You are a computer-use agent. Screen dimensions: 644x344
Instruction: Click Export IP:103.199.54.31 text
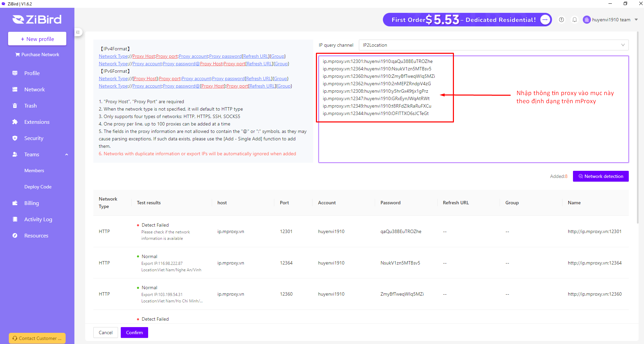tap(162, 295)
